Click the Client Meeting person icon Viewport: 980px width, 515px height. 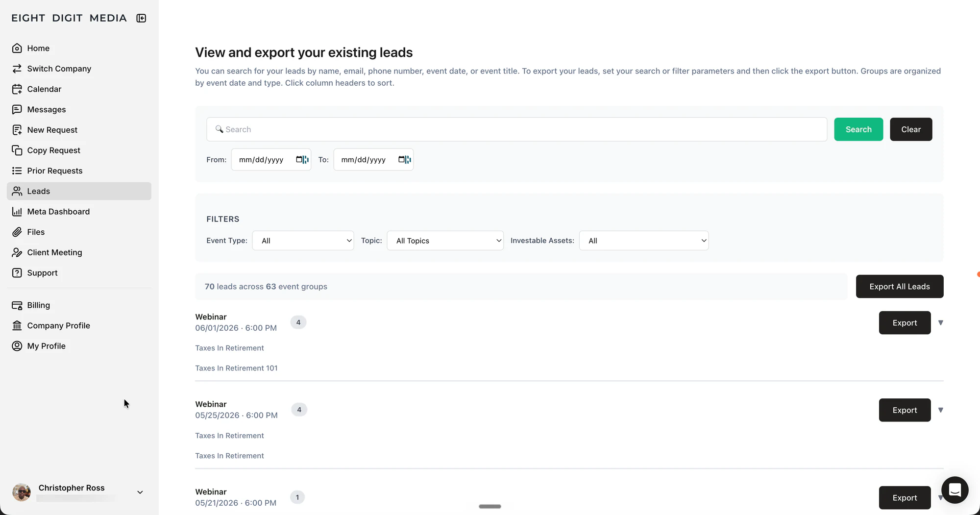(x=17, y=252)
